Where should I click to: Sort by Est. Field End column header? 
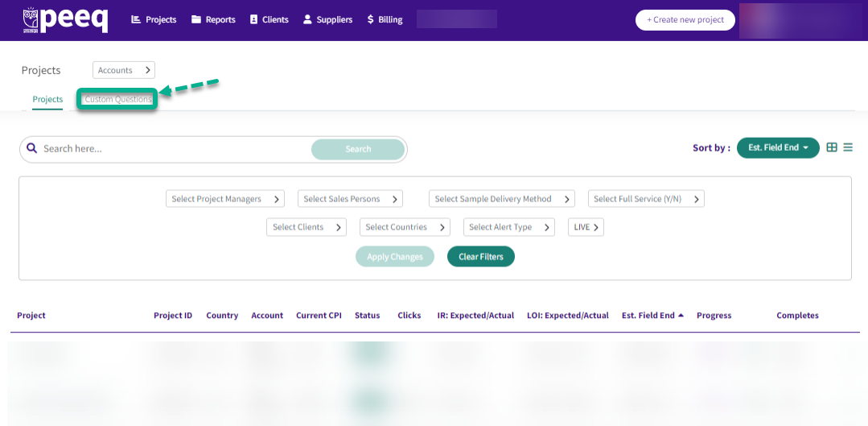[x=652, y=315]
